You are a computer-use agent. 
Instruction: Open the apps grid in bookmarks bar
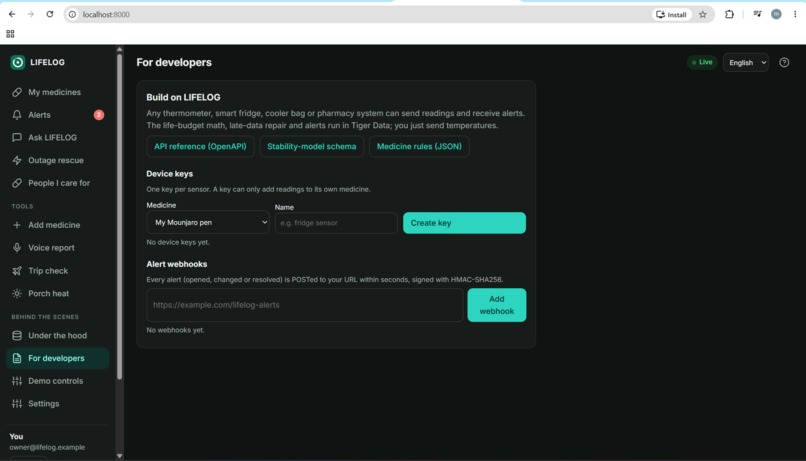10,34
